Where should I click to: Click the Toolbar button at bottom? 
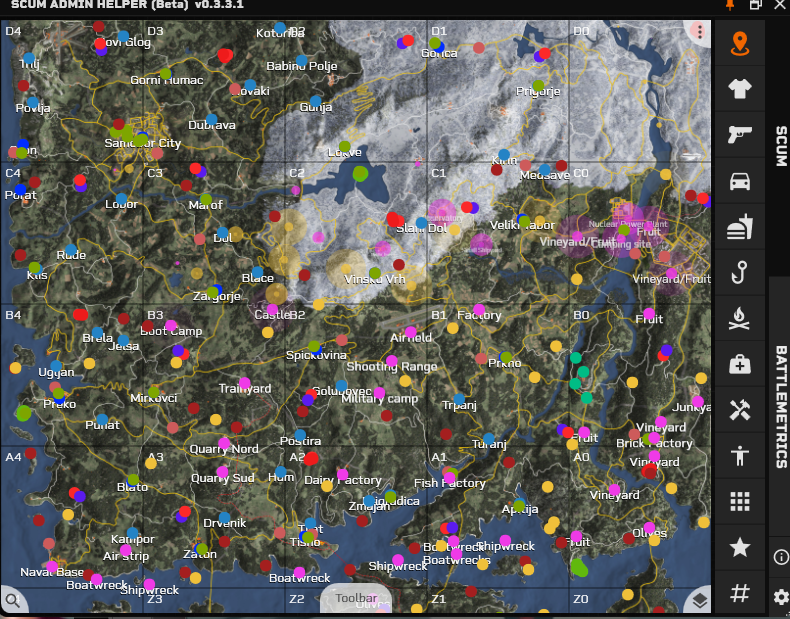pyautogui.click(x=356, y=599)
